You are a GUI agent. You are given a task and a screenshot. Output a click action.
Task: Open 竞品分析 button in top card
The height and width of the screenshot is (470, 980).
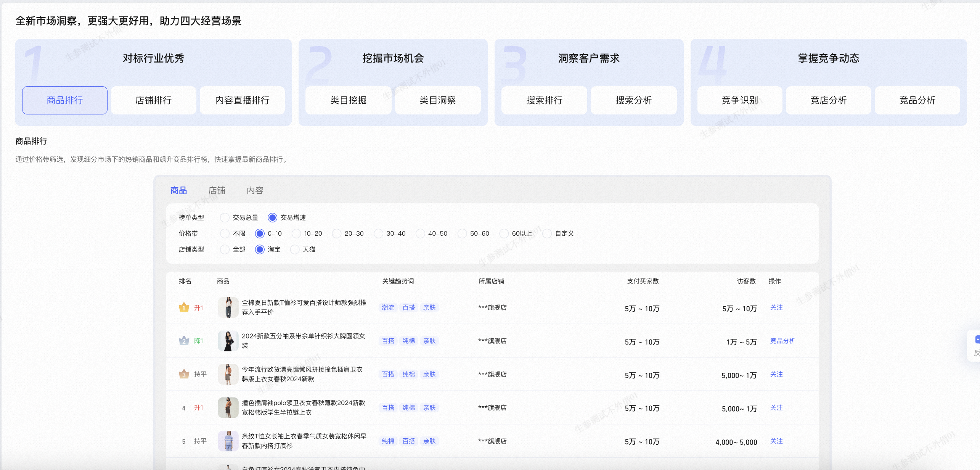click(x=917, y=100)
